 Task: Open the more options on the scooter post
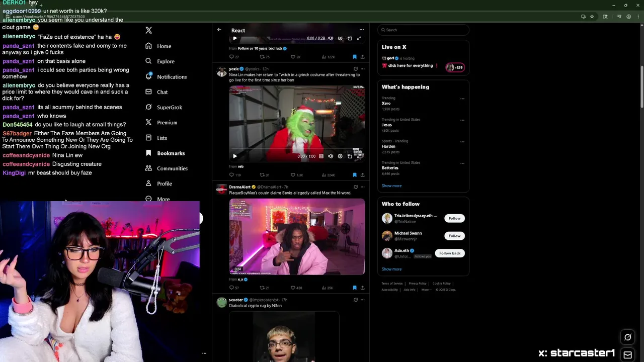pos(362,300)
